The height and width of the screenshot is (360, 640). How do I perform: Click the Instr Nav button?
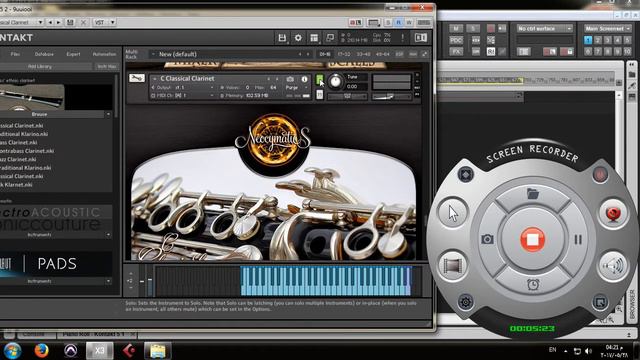tap(107, 66)
